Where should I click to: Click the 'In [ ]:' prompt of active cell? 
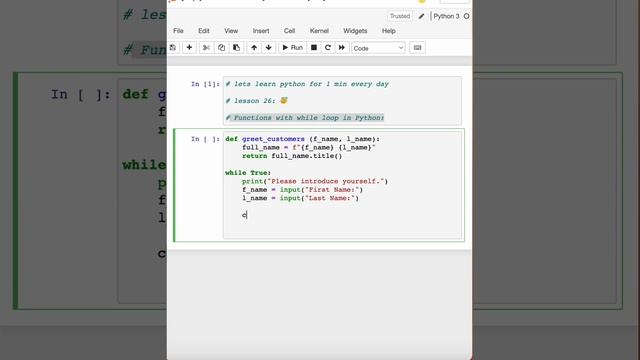(x=205, y=139)
